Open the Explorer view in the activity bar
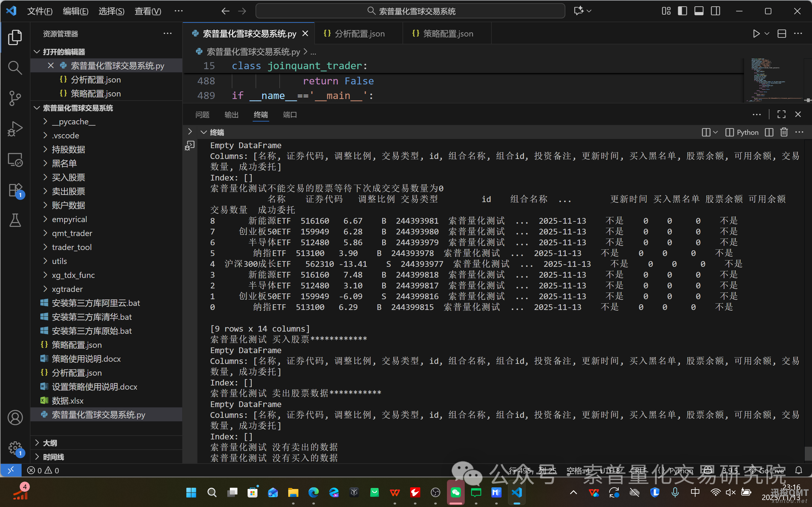 (15, 37)
